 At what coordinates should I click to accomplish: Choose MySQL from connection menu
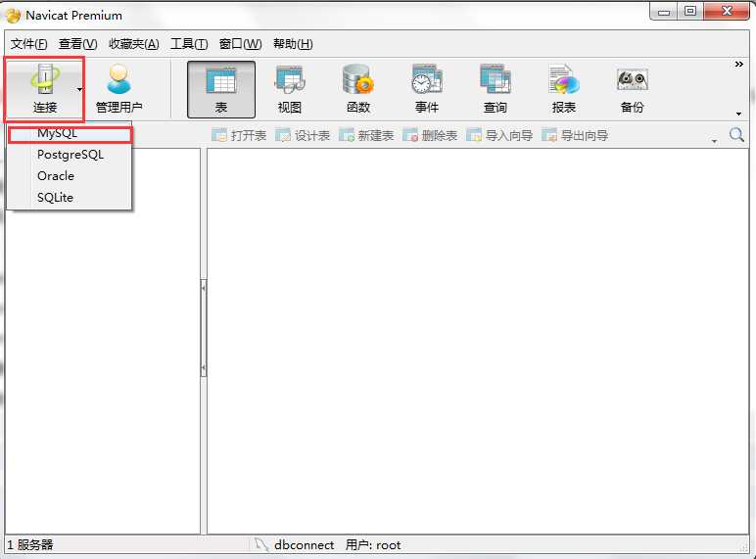pos(70,133)
